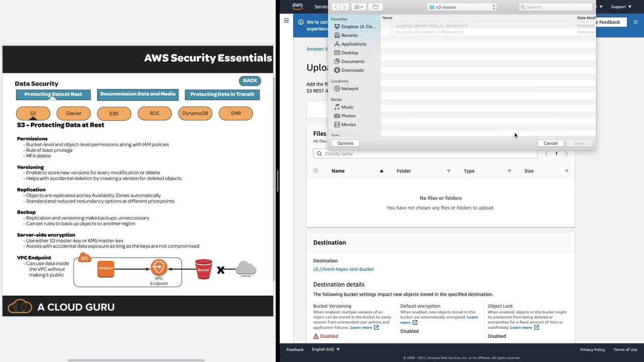Go forward in the file dialog
This screenshot has height=362, width=644.
coord(344,7)
